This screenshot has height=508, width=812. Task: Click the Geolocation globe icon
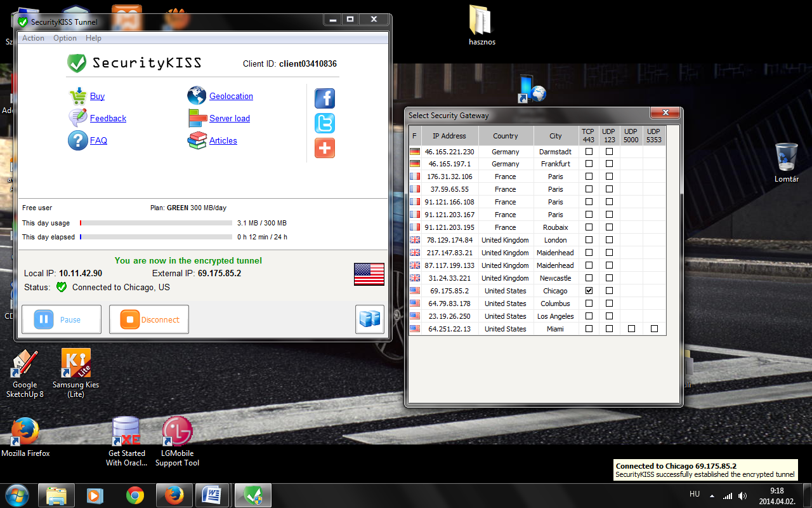197,96
